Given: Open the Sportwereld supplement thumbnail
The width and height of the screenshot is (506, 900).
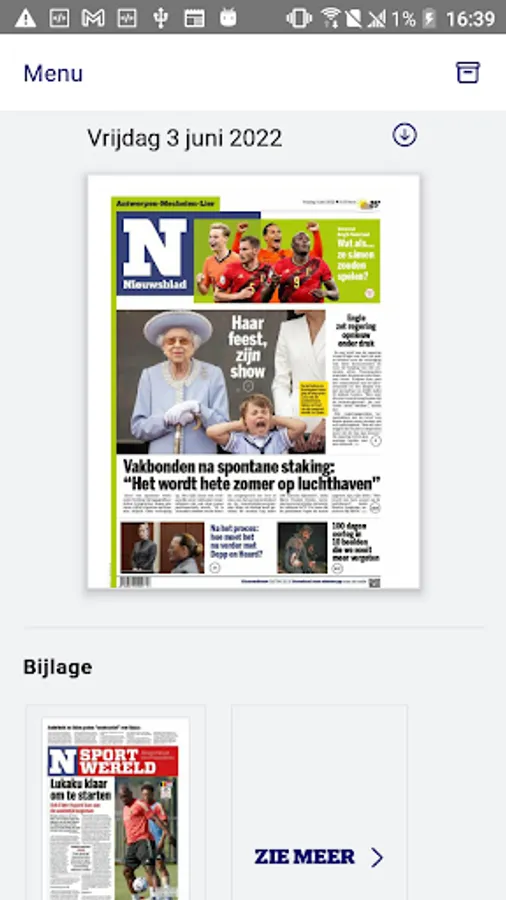Looking at the screenshot, I should pos(115,808).
